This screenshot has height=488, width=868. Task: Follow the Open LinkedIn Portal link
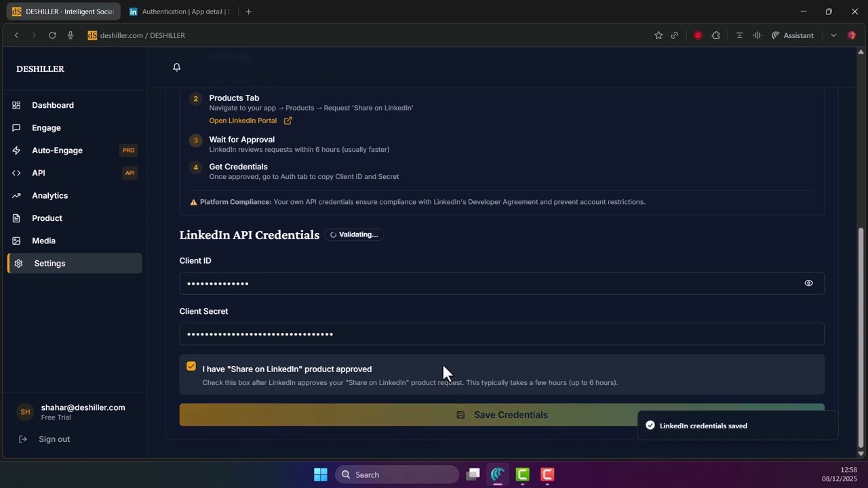(x=243, y=121)
